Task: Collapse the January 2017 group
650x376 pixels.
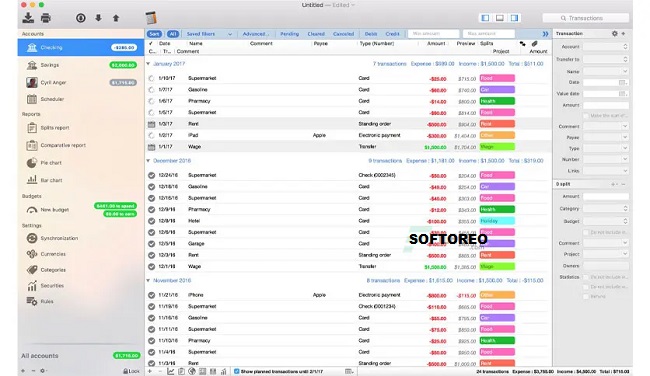Action: 148,64
